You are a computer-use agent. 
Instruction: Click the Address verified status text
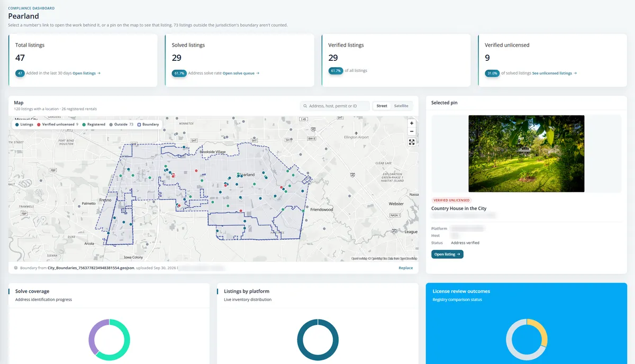465,243
